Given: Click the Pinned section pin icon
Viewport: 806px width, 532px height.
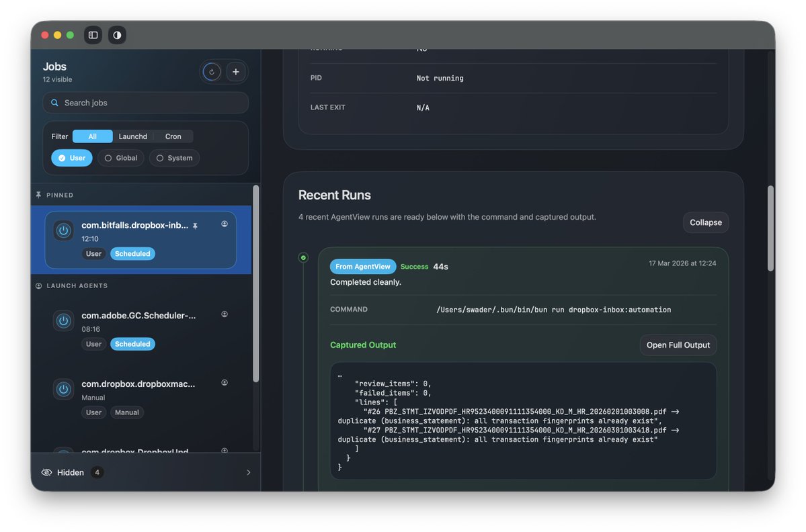Looking at the screenshot, I should (38, 195).
